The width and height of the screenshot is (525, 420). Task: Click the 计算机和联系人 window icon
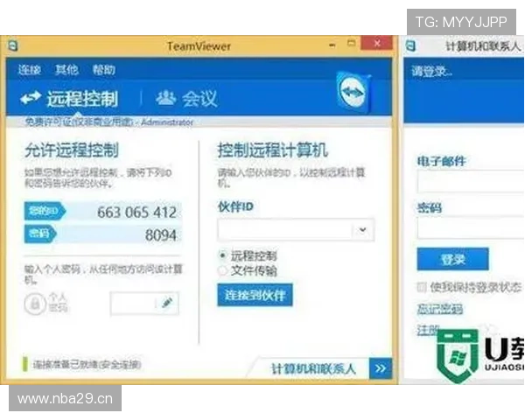(410, 45)
